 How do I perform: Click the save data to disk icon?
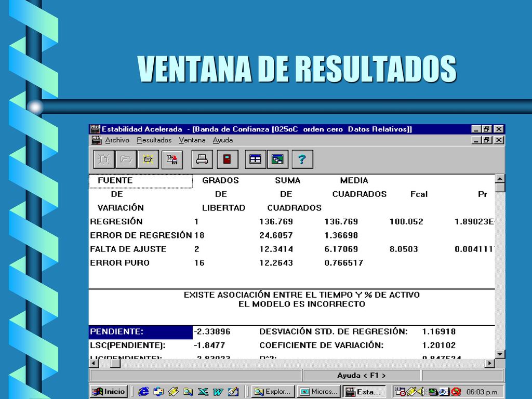[172, 159]
